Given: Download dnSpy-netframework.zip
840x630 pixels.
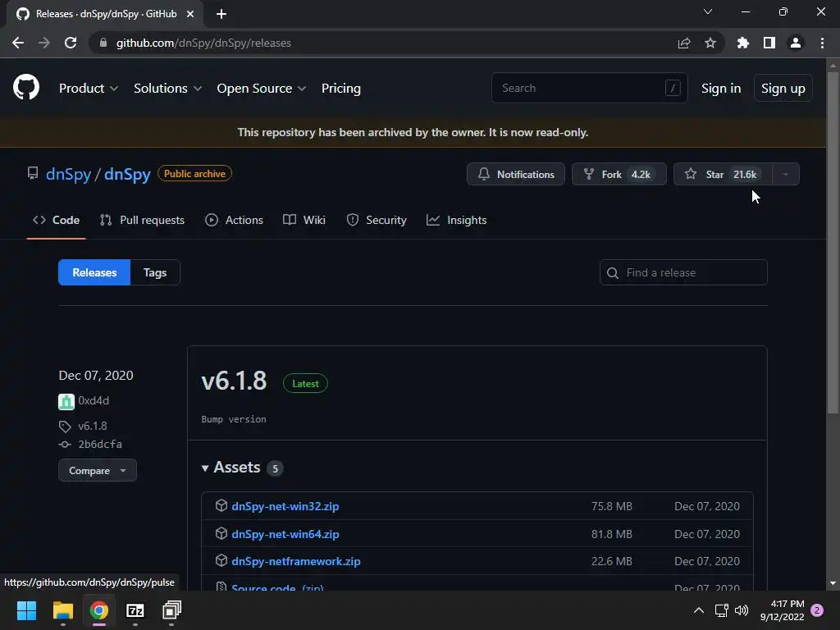Looking at the screenshot, I should [295, 561].
